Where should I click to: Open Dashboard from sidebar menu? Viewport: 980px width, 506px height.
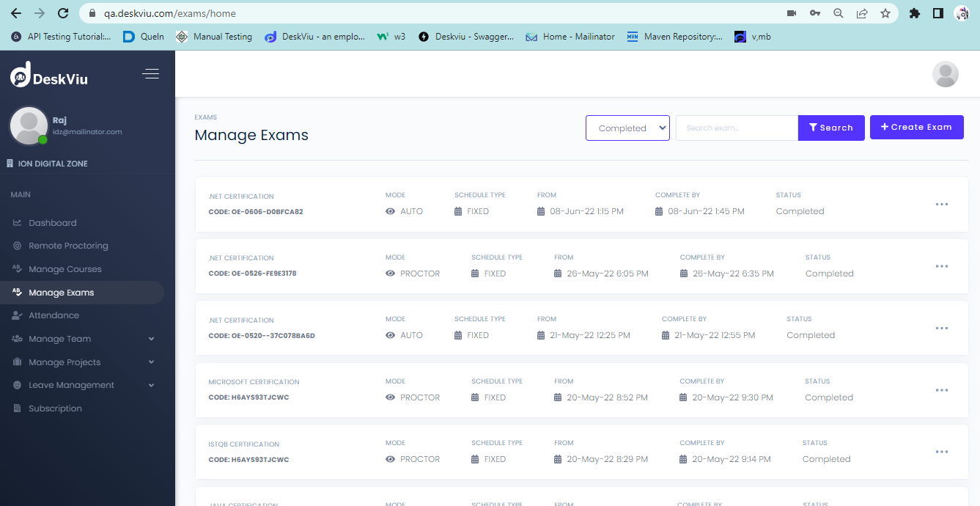[52, 223]
